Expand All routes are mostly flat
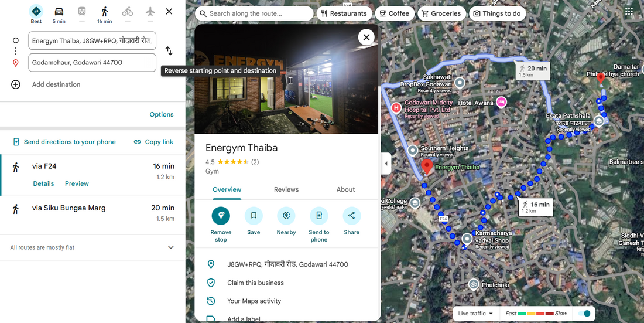 coord(171,247)
